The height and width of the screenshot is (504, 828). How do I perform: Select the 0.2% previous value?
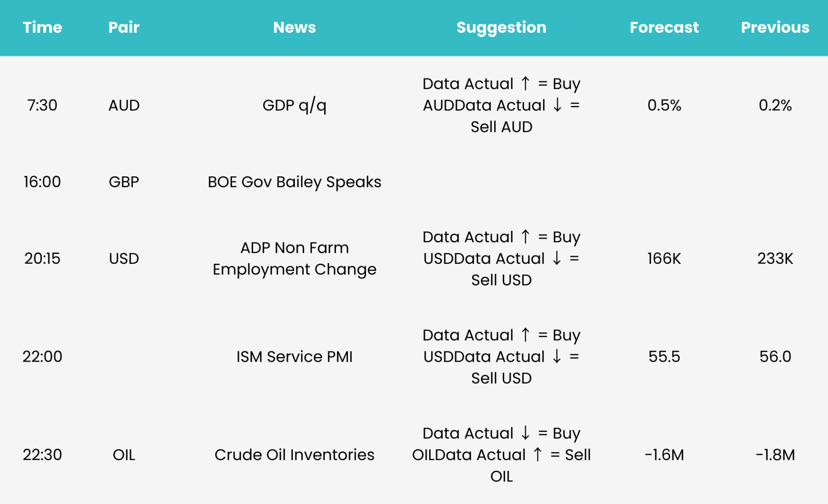coord(775,105)
